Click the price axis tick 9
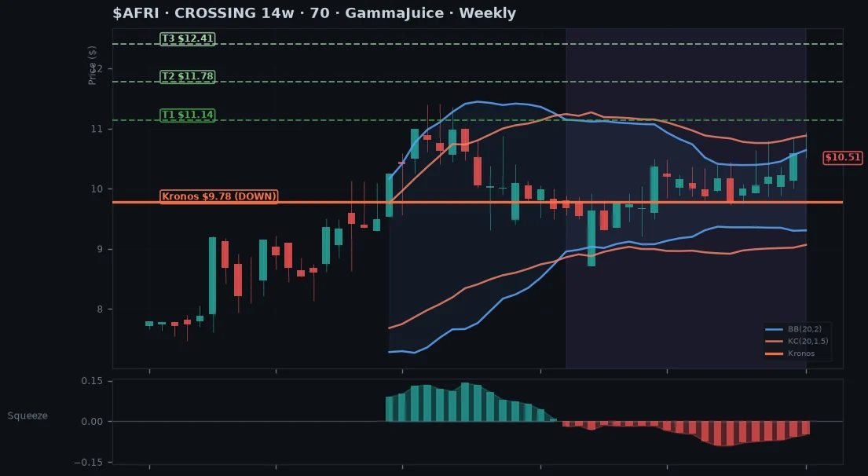The height and width of the screenshot is (476, 868). click(x=101, y=249)
